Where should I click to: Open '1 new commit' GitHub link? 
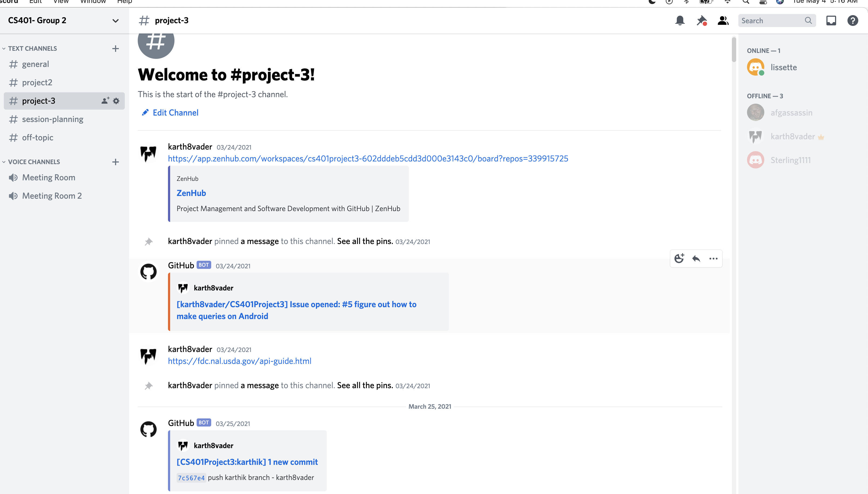247,462
